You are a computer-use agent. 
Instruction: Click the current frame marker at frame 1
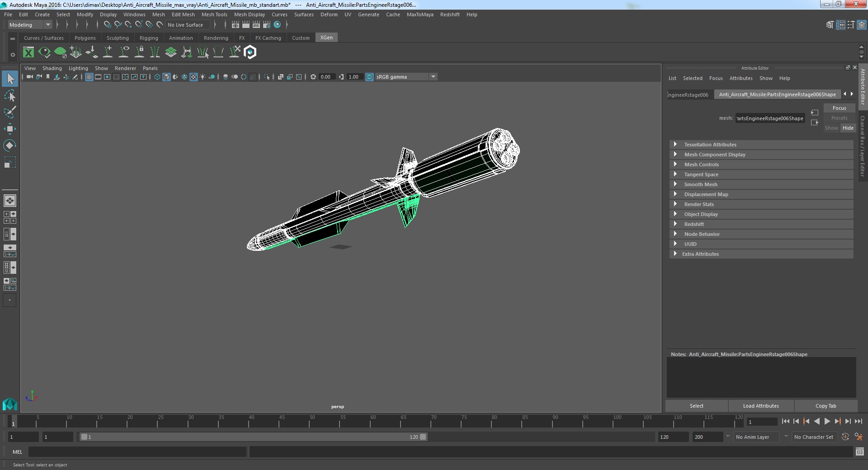pos(13,422)
